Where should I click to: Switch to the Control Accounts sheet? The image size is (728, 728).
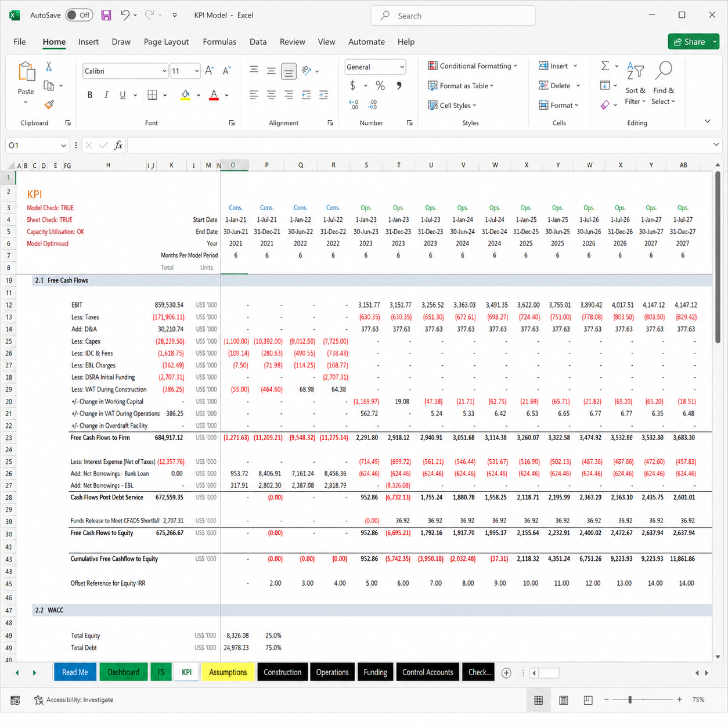coord(427,672)
